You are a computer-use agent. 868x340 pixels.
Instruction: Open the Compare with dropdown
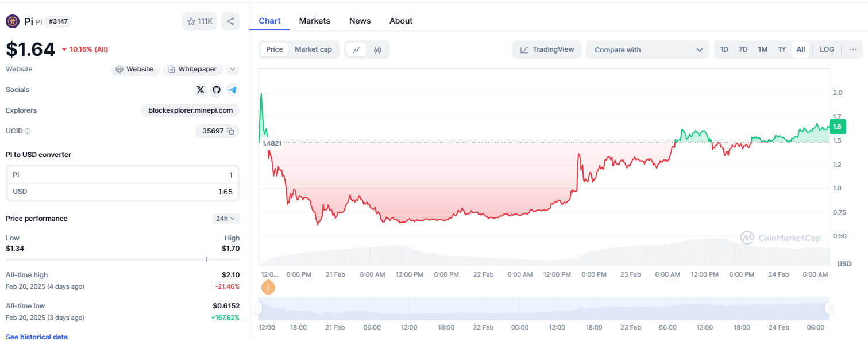647,50
